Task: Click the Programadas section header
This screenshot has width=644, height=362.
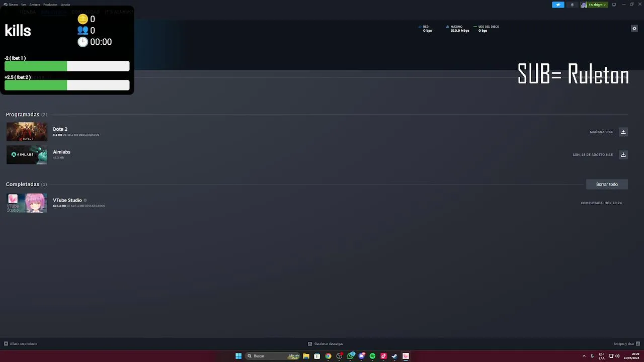Action: pos(26,115)
